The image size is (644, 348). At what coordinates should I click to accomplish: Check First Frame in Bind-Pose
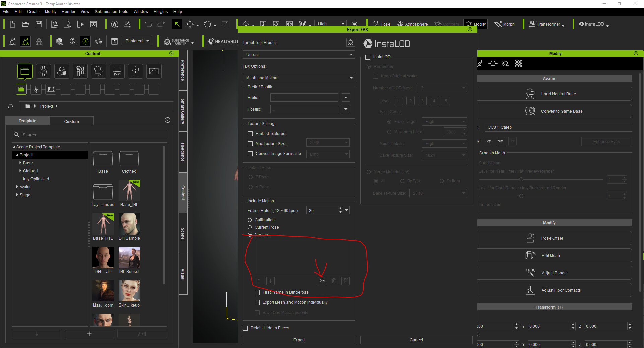[257, 292]
